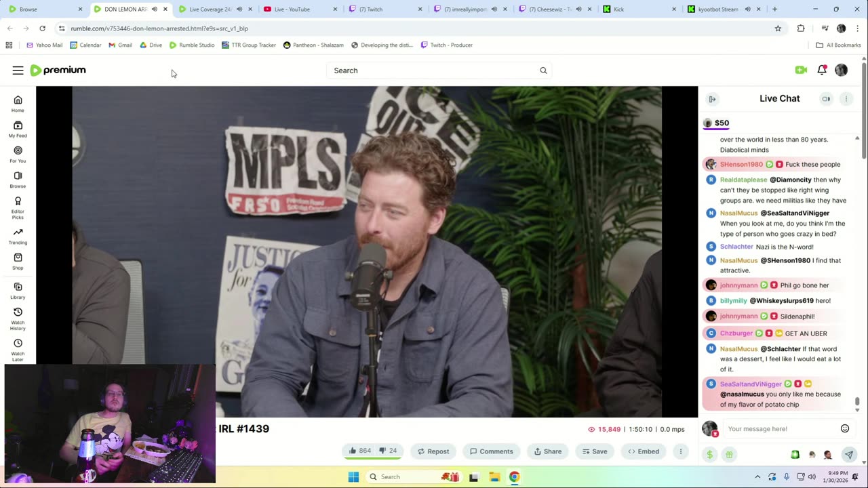Mute the DON LEMON tab audio

pos(154,9)
